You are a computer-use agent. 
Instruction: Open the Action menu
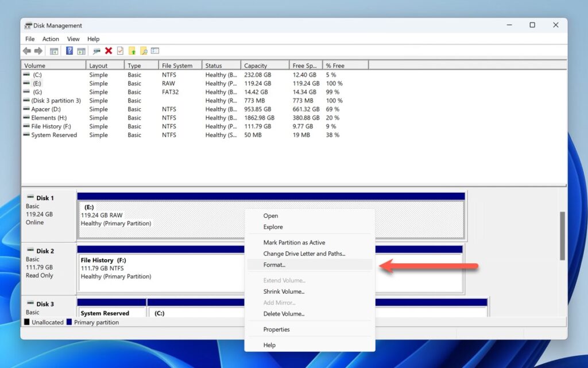pyautogui.click(x=51, y=39)
